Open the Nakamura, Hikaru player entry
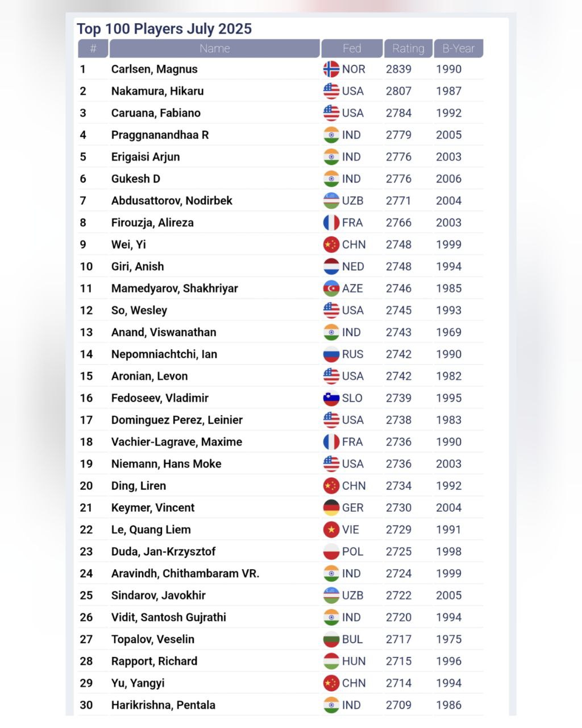The width and height of the screenshot is (582, 728). 157,91
